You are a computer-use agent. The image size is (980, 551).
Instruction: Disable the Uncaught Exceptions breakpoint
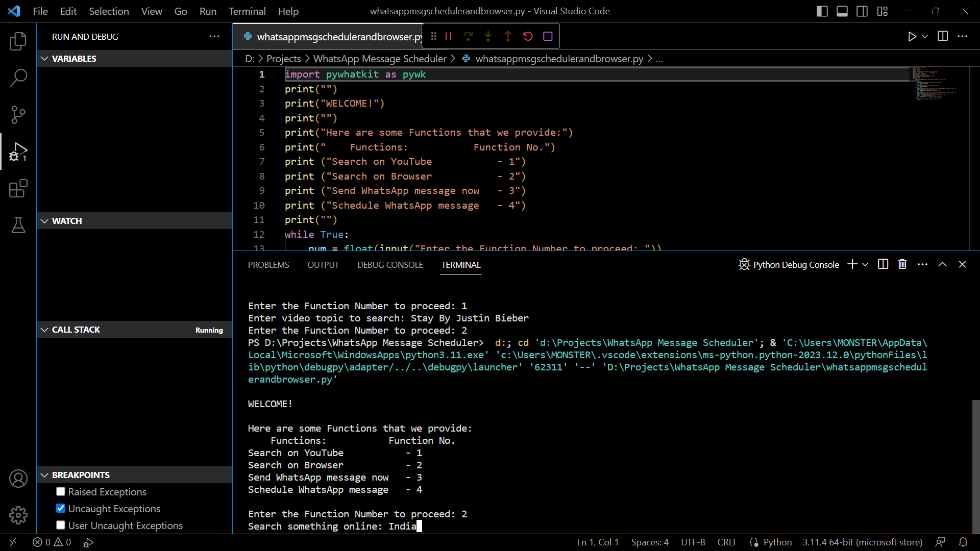click(x=60, y=508)
